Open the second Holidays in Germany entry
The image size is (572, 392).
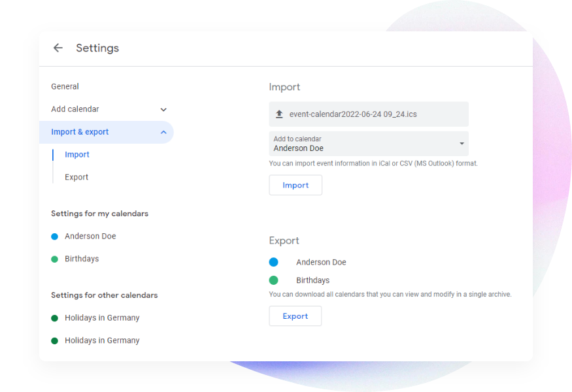coord(102,340)
